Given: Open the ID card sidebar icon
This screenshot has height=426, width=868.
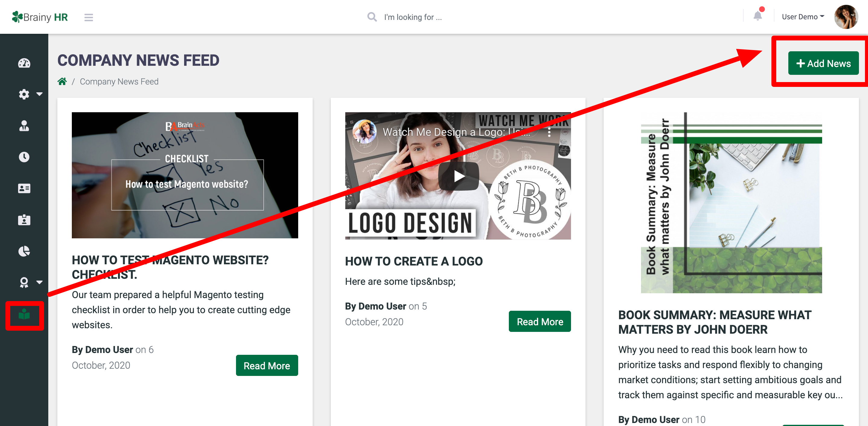Looking at the screenshot, I should click(x=24, y=188).
